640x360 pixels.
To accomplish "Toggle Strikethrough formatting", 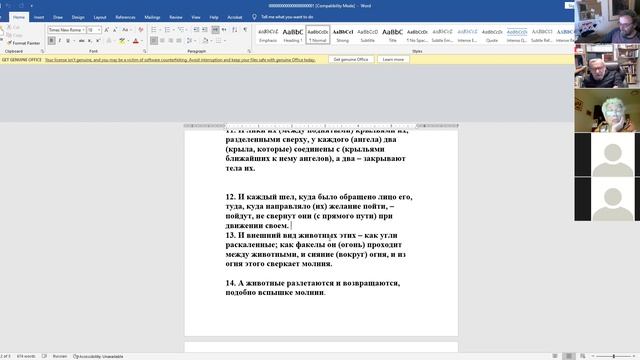I will point(82,40).
